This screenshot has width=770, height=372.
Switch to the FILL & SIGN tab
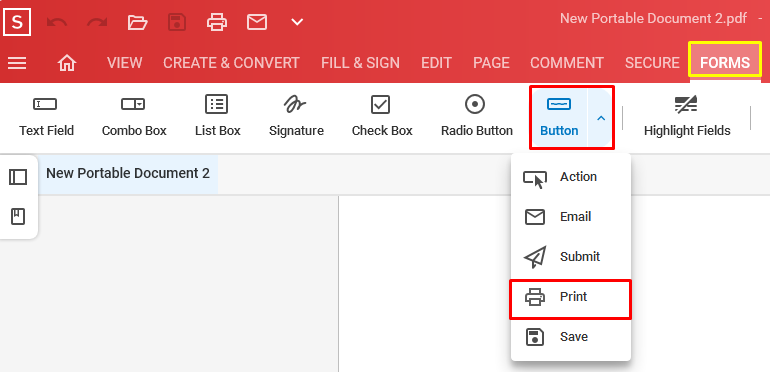[360, 63]
